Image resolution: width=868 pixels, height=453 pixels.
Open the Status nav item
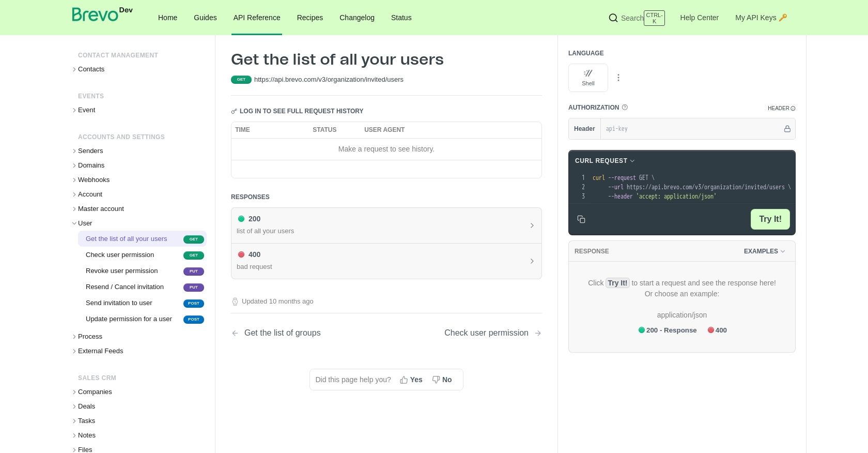click(x=401, y=18)
